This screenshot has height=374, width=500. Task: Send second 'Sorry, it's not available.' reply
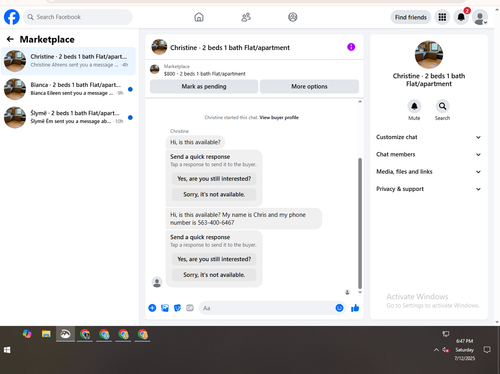pyautogui.click(x=214, y=275)
